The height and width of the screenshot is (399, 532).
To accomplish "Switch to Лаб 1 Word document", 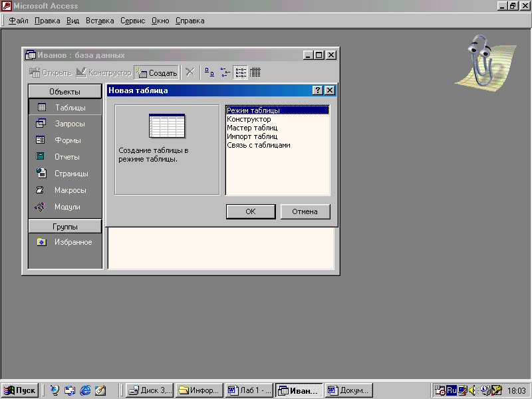I will [249, 390].
